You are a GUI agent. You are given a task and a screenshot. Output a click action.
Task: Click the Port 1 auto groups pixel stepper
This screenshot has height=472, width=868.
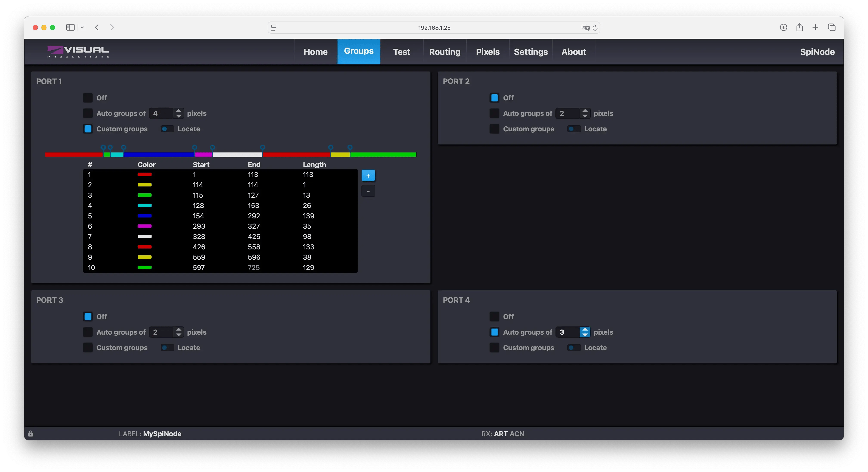pos(179,113)
